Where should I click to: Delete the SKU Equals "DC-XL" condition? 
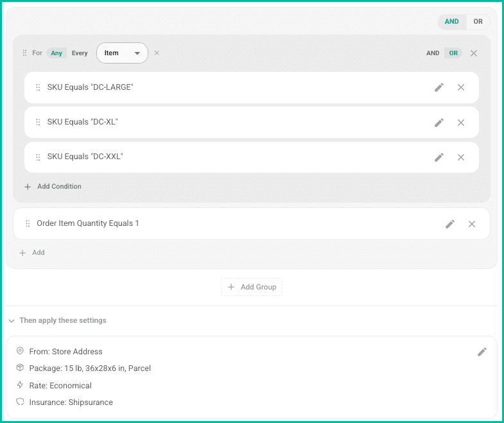[461, 123]
